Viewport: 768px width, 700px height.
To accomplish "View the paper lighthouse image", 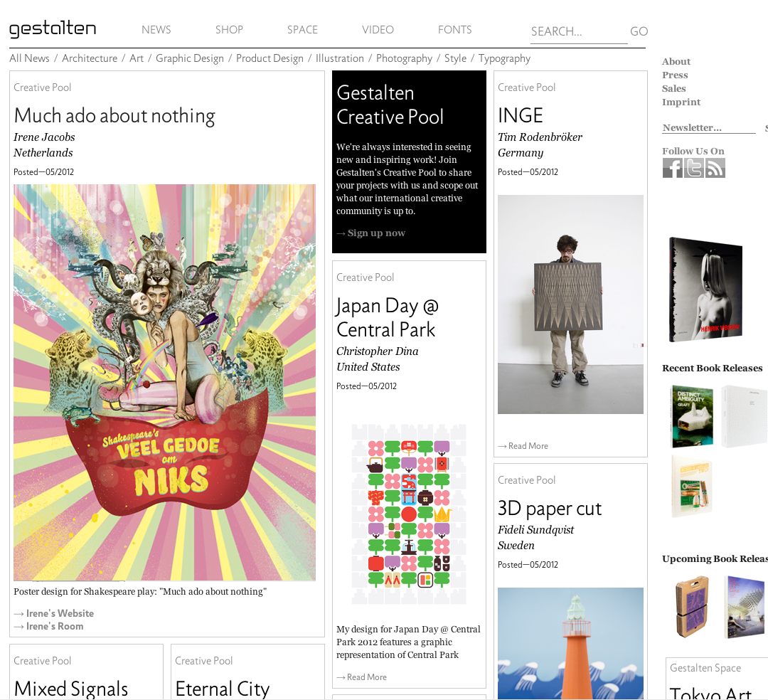I will click(x=570, y=643).
